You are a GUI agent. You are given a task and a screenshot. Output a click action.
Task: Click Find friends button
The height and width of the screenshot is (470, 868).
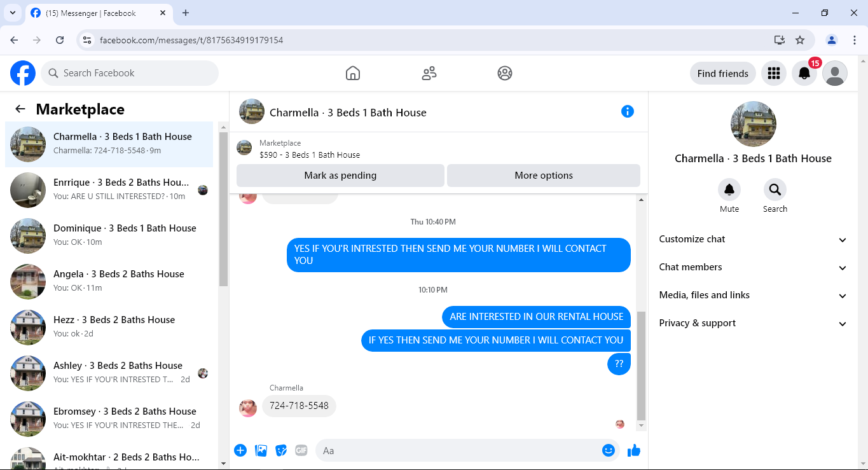[x=723, y=73]
